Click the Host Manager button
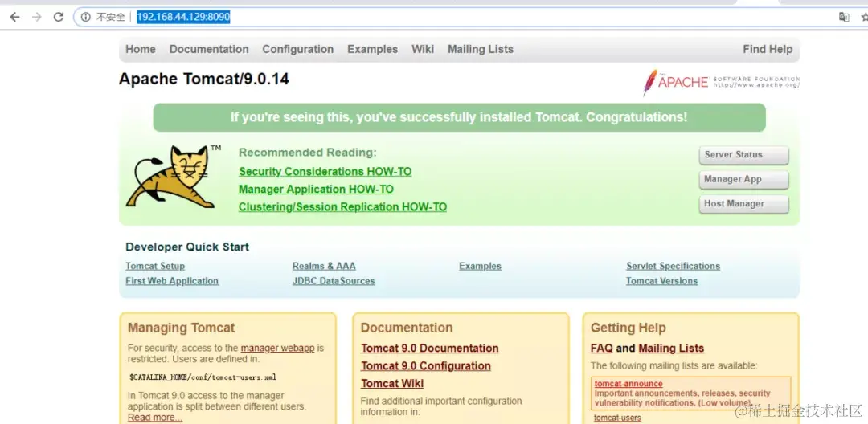This screenshot has width=868, height=424. pos(743,203)
